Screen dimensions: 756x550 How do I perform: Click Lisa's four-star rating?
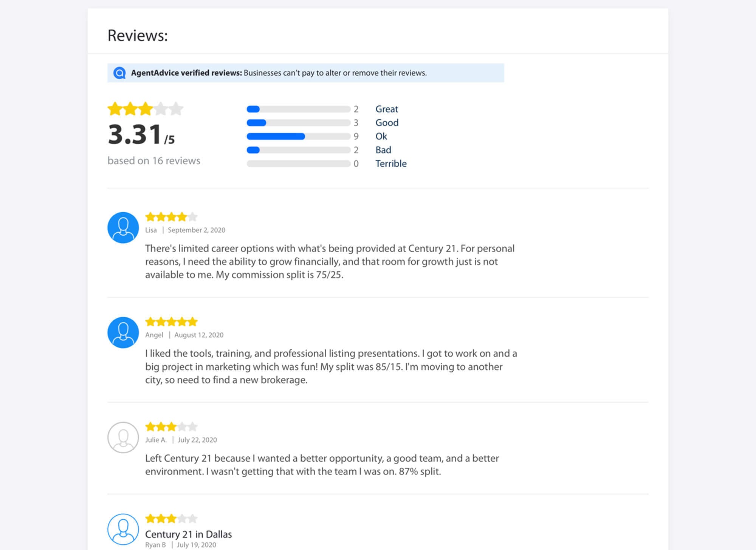[x=172, y=217]
